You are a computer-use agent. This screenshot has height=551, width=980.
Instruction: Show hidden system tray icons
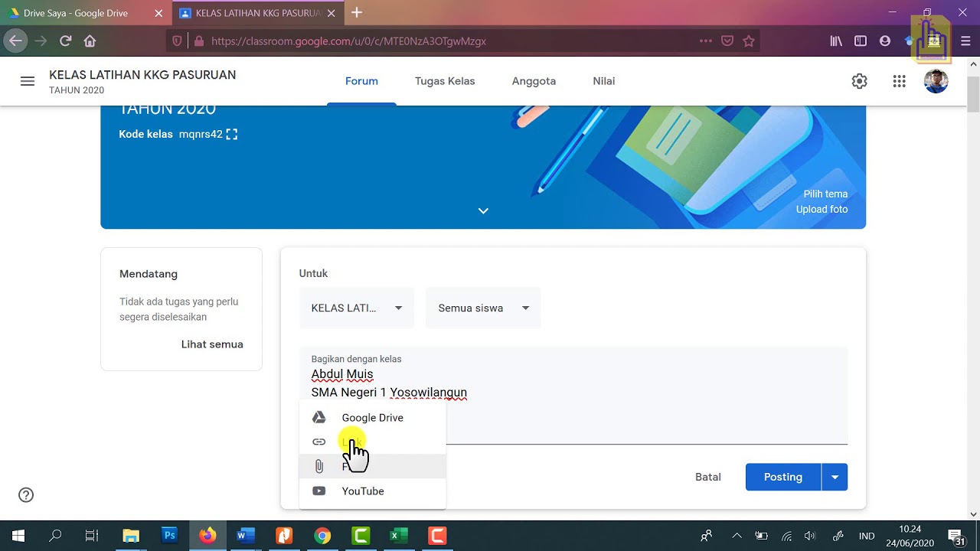coord(737,536)
